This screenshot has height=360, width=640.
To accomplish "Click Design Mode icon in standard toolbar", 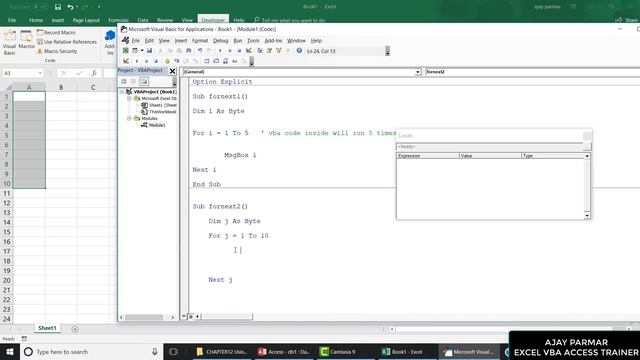I will coord(249,51).
